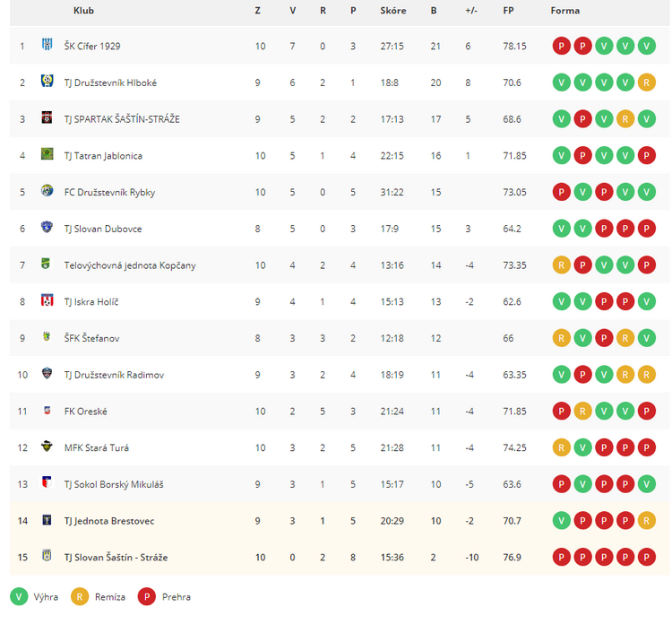This screenshot has height=633, width=672.
Task: Click the red Prehra legend badge
Action: (x=147, y=596)
